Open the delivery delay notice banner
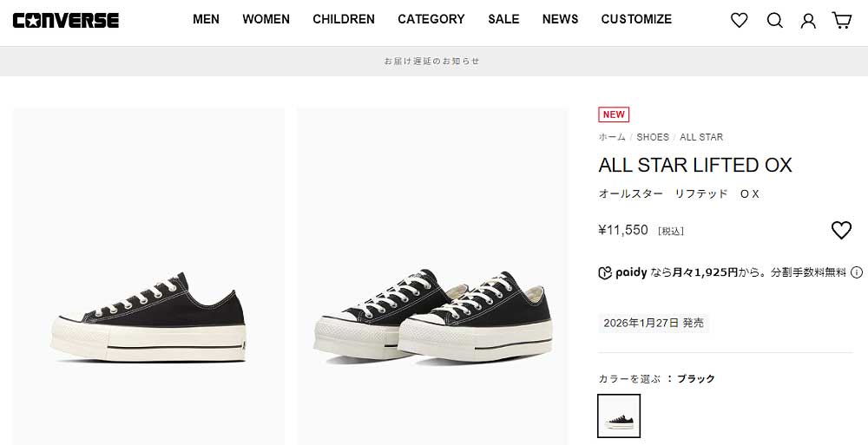 tap(431, 62)
